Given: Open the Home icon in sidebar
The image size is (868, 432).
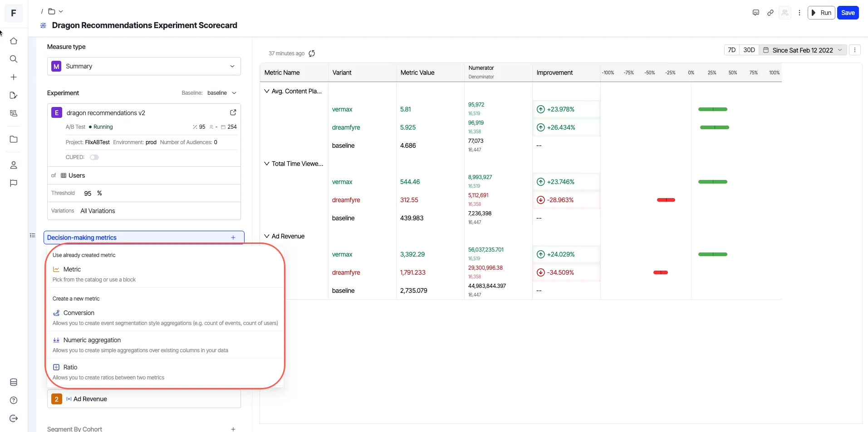Looking at the screenshot, I should pyautogui.click(x=14, y=41).
